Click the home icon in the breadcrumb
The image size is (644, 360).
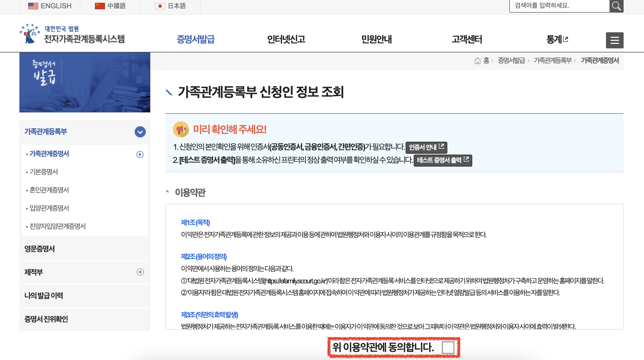[478, 61]
